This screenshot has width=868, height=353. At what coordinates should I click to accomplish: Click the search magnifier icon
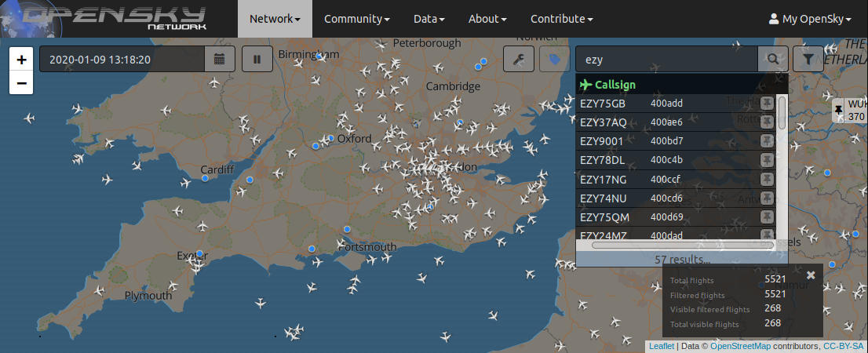[x=773, y=59]
